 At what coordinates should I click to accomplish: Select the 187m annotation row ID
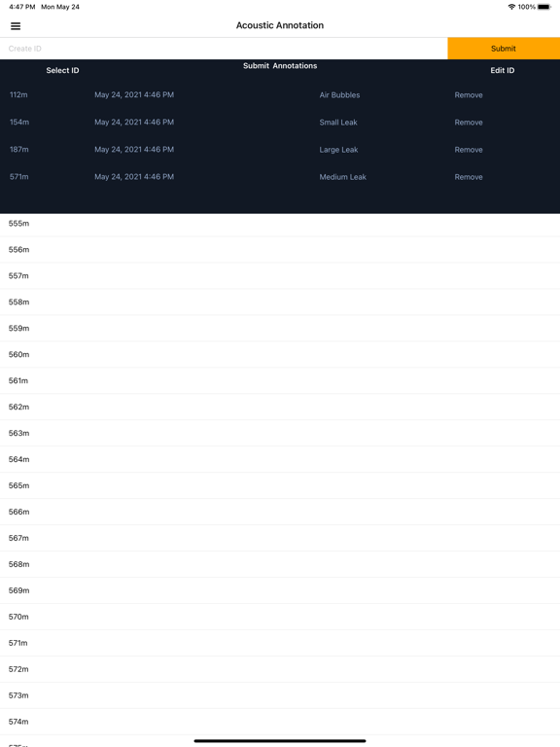19,149
